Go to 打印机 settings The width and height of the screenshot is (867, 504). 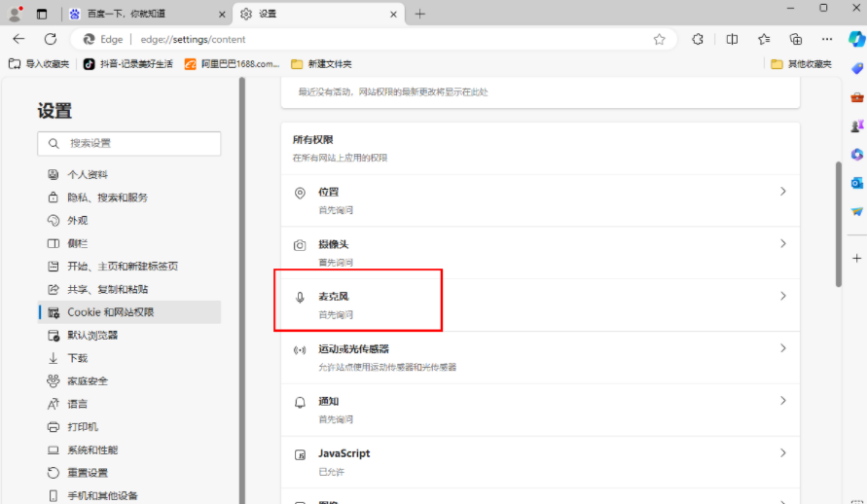coord(129,426)
